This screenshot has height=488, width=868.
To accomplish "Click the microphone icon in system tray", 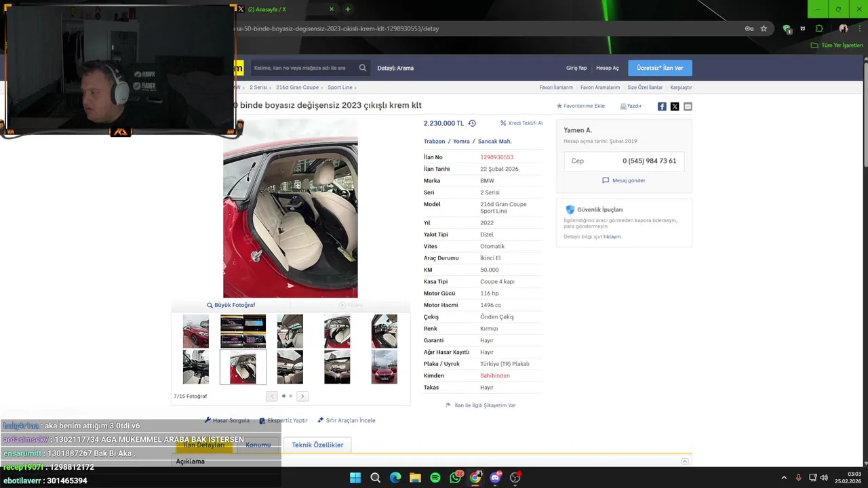I will [x=798, y=478].
